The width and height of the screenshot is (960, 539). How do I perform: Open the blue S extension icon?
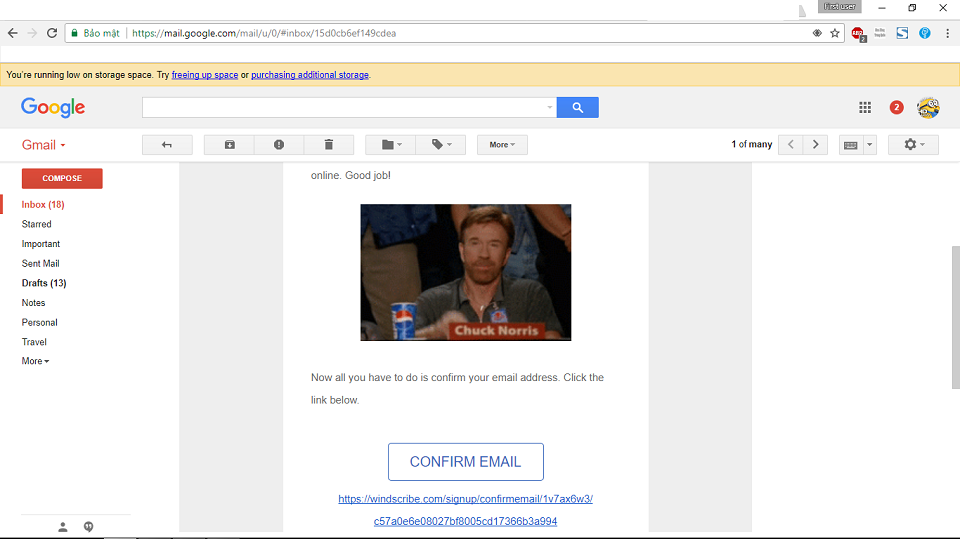[902, 33]
